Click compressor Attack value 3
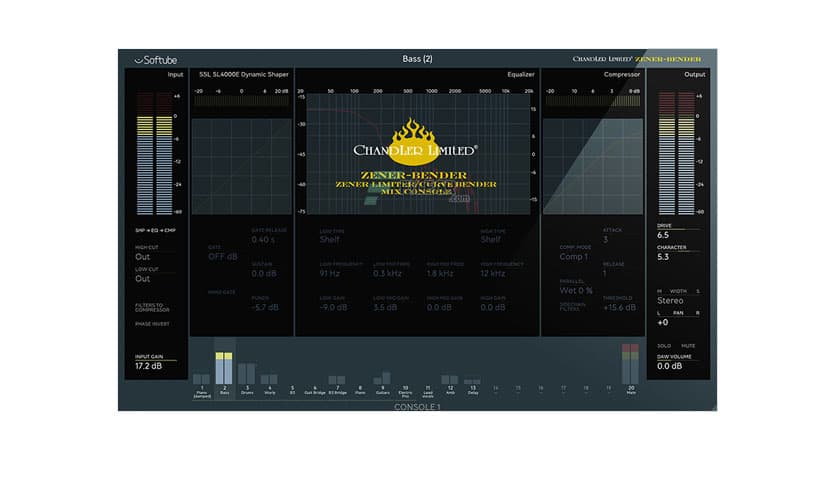The width and height of the screenshot is (836, 484). point(605,240)
